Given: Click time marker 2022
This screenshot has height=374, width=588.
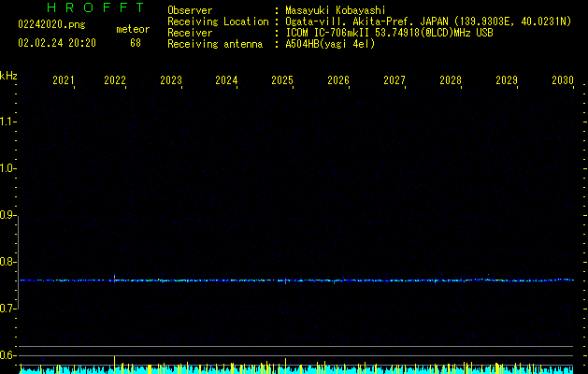Looking at the screenshot, I should [115, 80].
